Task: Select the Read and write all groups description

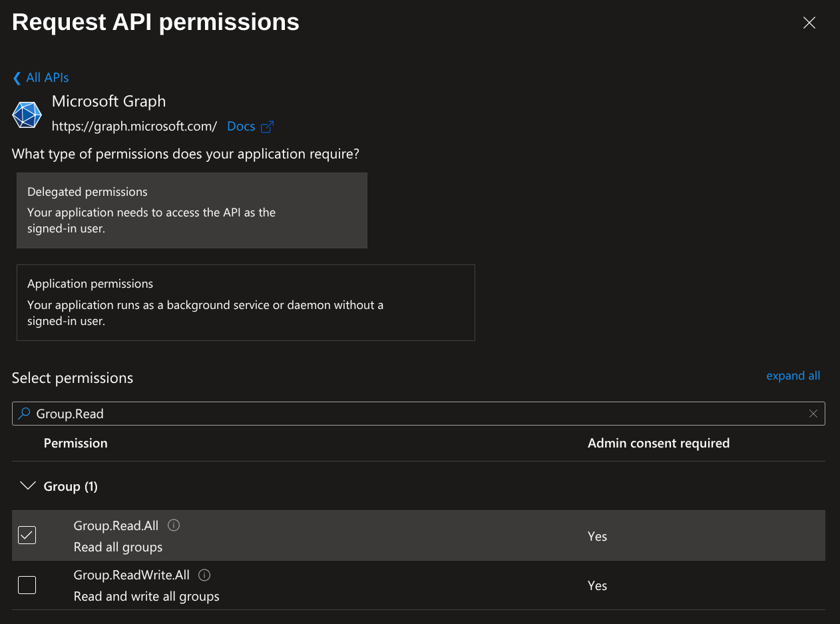Action: tap(146, 596)
